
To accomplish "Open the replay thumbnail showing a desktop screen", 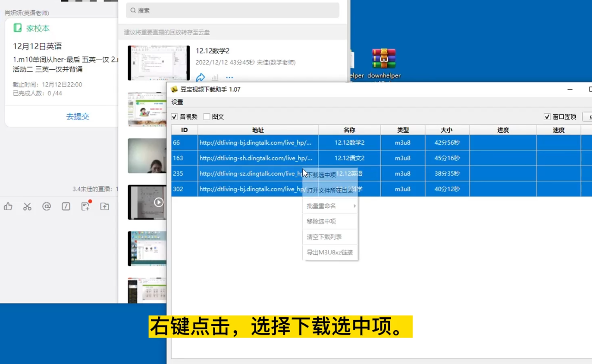I will pyautogui.click(x=147, y=248).
